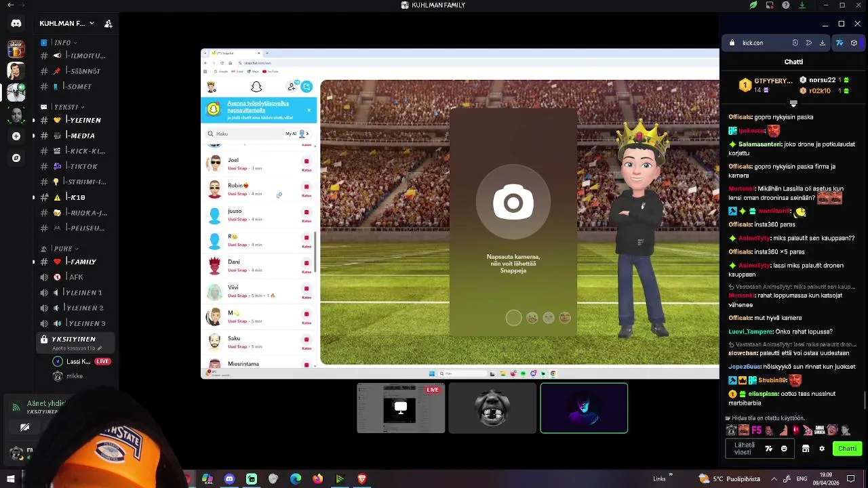This screenshot has height=488, width=868.
Task: Join the AFK voice channel
Action: point(76,277)
